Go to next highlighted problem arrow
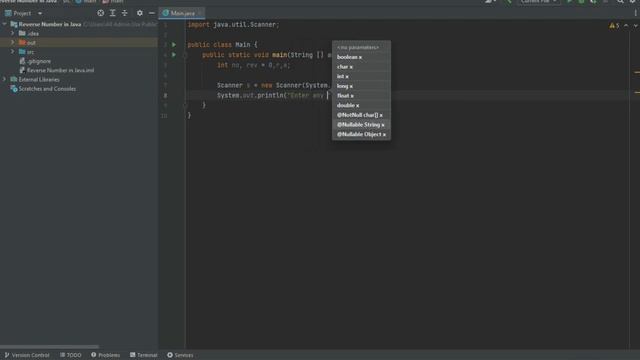Image resolution: width=640 pixels, height=360 pixels. click(636, 26)
